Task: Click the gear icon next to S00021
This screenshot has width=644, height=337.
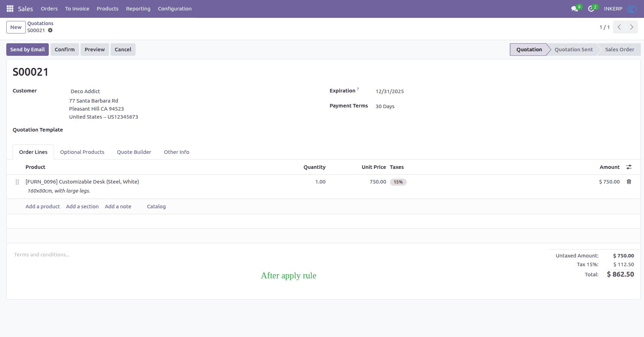Action: tap(50, 30)
